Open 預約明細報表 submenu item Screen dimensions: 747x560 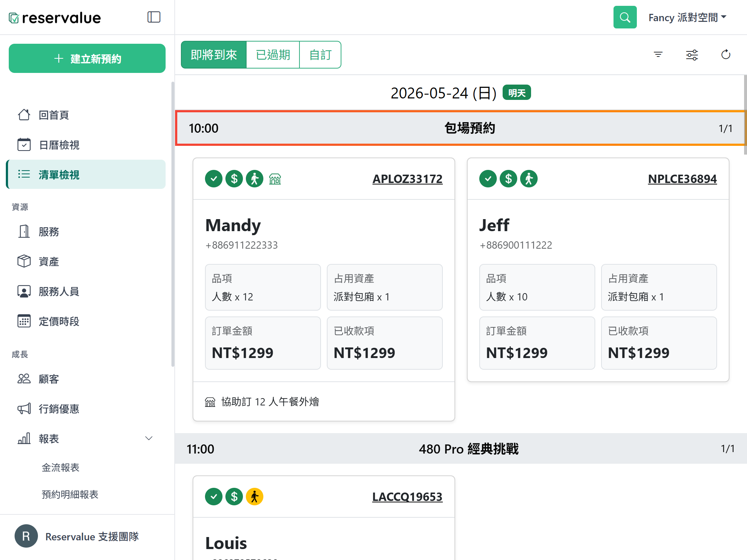point(70,494)
